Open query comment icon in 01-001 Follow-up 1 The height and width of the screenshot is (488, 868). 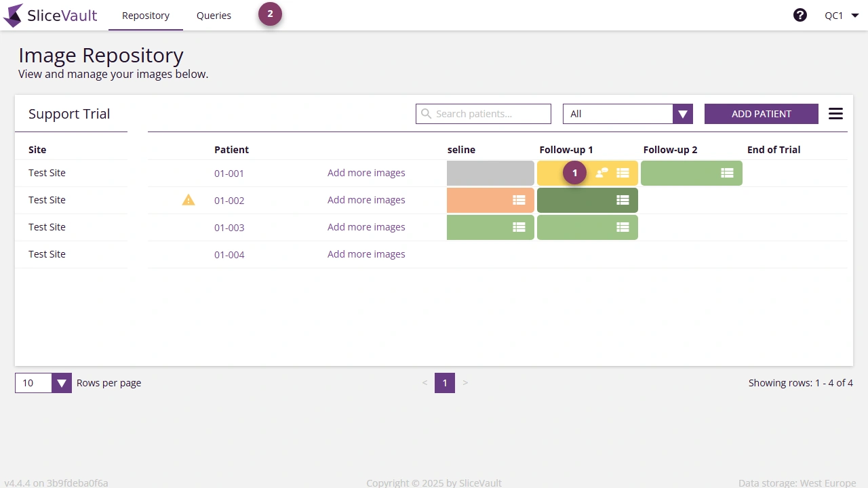[x=601, y=173]
